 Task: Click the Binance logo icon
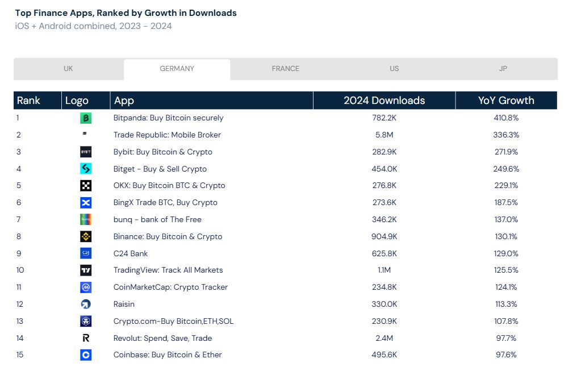click(x=86, y=236)
